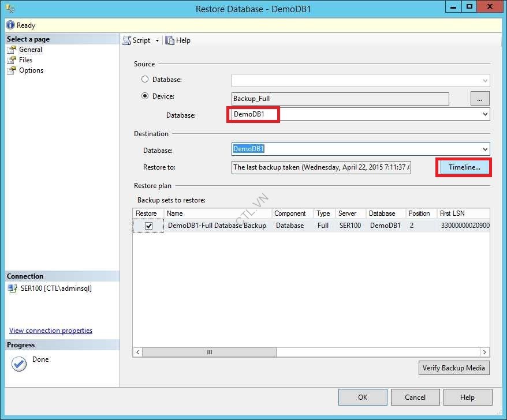
Task: Click Verify Backup Media
Action: pos(454,367)
